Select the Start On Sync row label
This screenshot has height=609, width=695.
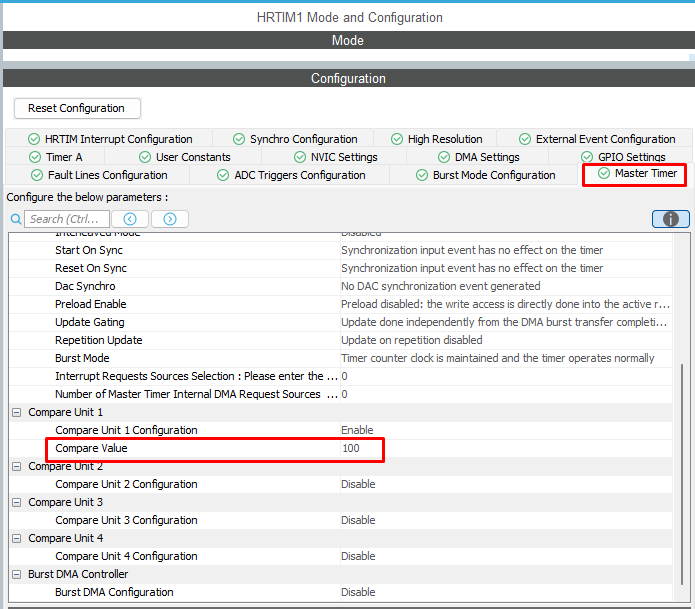[89, 250]
